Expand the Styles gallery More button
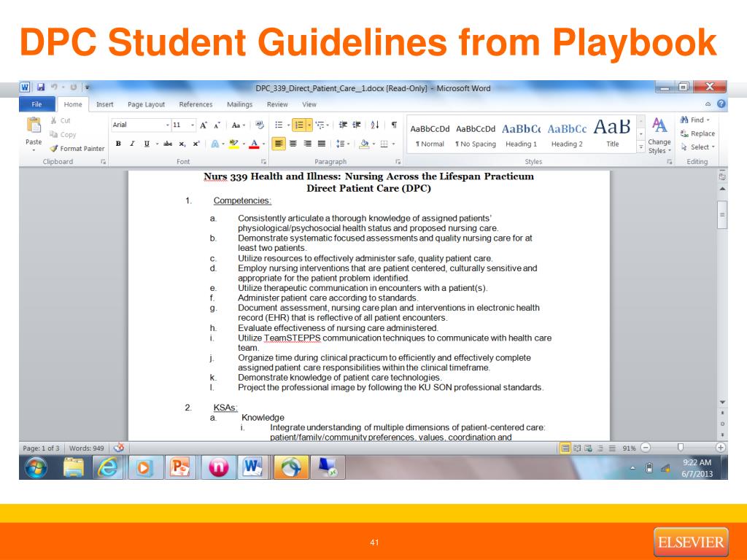This screenshot has height=560, width=747. (x=641, y=148)
